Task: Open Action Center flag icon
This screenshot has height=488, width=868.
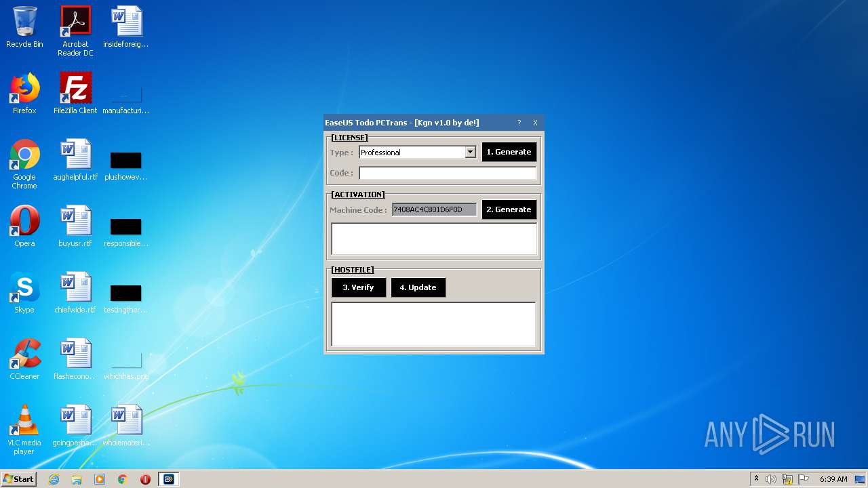Action: [804, 479]
